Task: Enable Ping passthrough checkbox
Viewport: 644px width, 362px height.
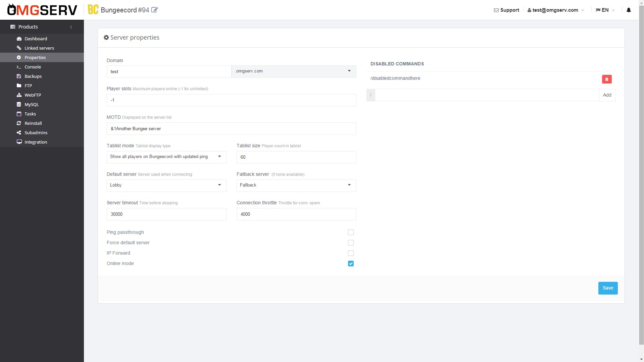Action: [x=351, y=232]
